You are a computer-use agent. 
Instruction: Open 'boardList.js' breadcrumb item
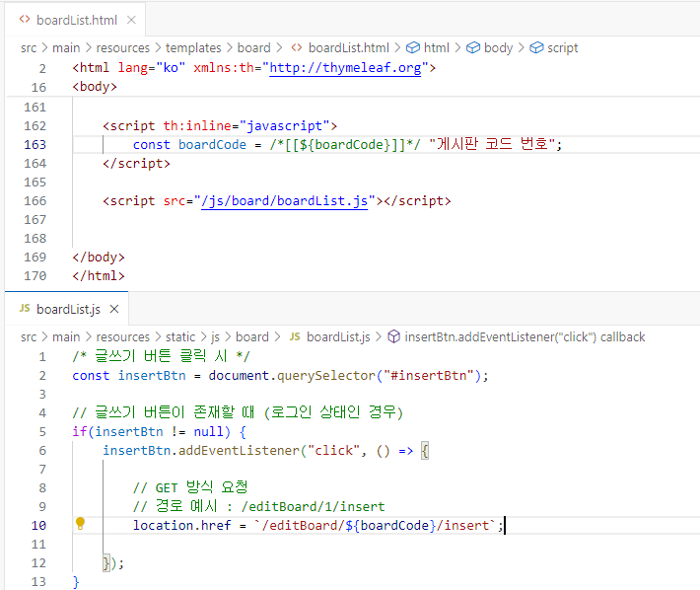pyautogui.click(x=338, y=336)
